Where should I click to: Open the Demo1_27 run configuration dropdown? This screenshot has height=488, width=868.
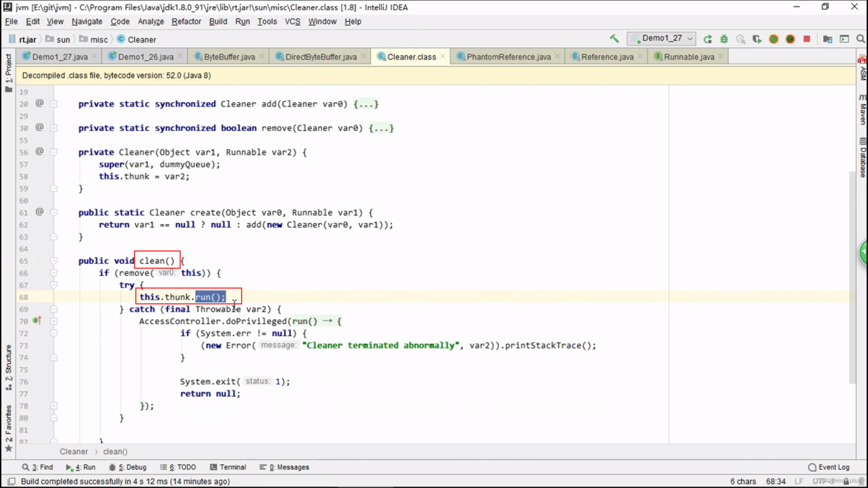pyautogui.click(x=662, y=39)
